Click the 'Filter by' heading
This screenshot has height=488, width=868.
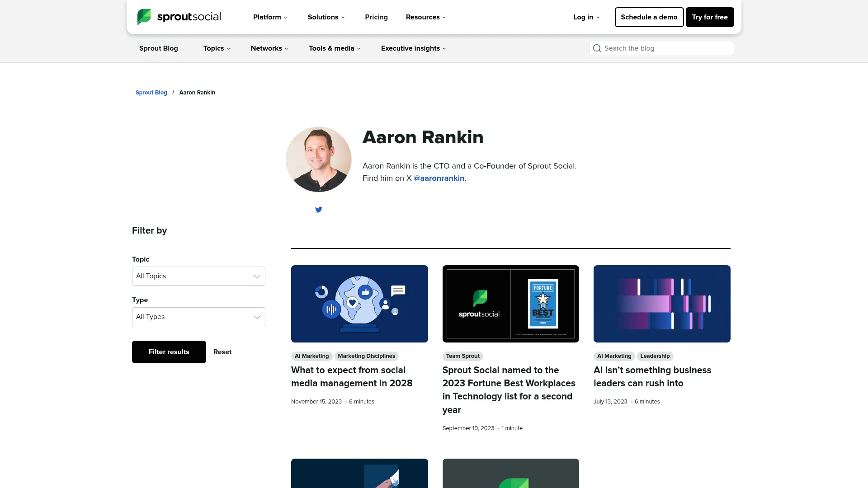(150, 230)
